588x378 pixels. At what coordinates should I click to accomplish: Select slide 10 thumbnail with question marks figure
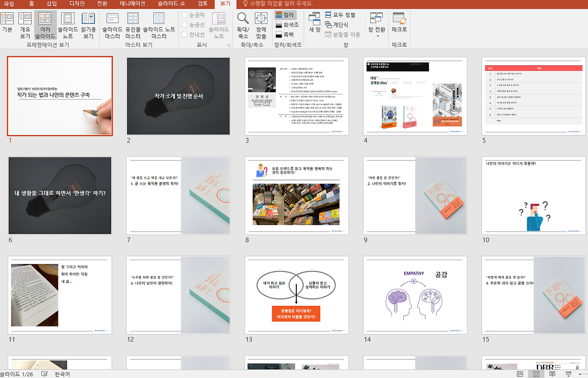(x=534, y=196)
